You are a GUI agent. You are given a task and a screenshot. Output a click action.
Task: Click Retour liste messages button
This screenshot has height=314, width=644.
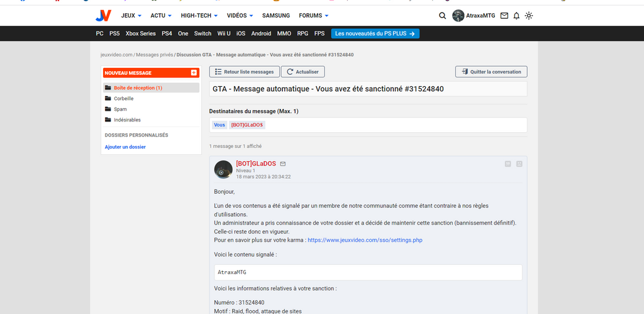pos(244,72)
